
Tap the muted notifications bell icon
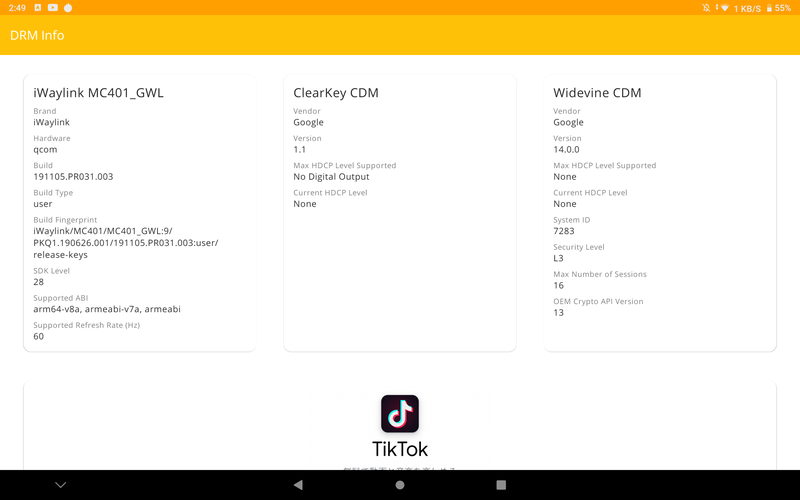tap(706, 8)
